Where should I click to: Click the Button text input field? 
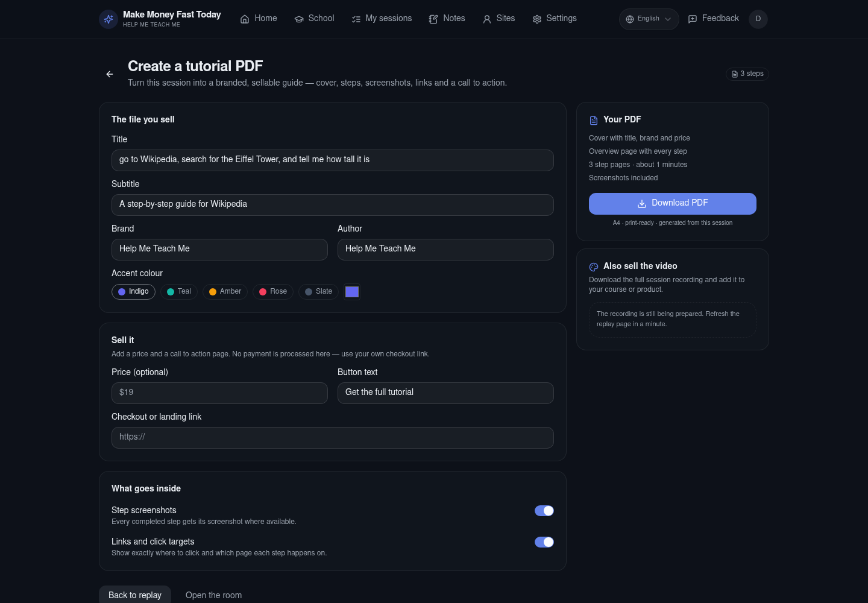[x=445, y=393]
